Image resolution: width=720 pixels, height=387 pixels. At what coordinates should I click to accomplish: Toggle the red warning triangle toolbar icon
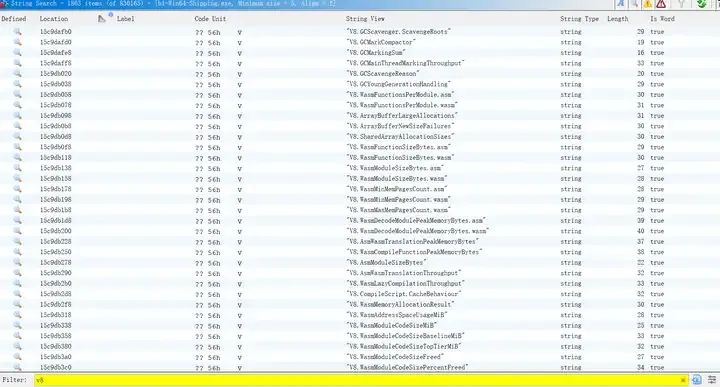661,4
